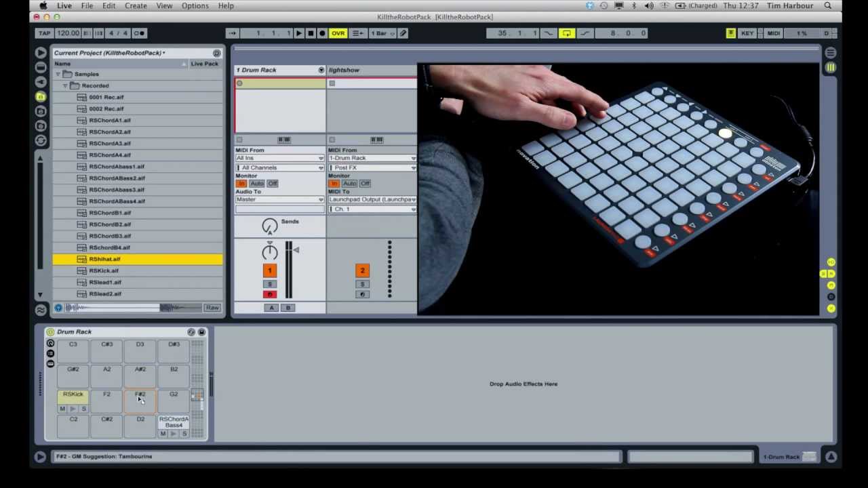The height and width of the screenshot is (488, 868).
Task: Open the Current Project bookmark dropdown
Action: [x=109, y=53]
